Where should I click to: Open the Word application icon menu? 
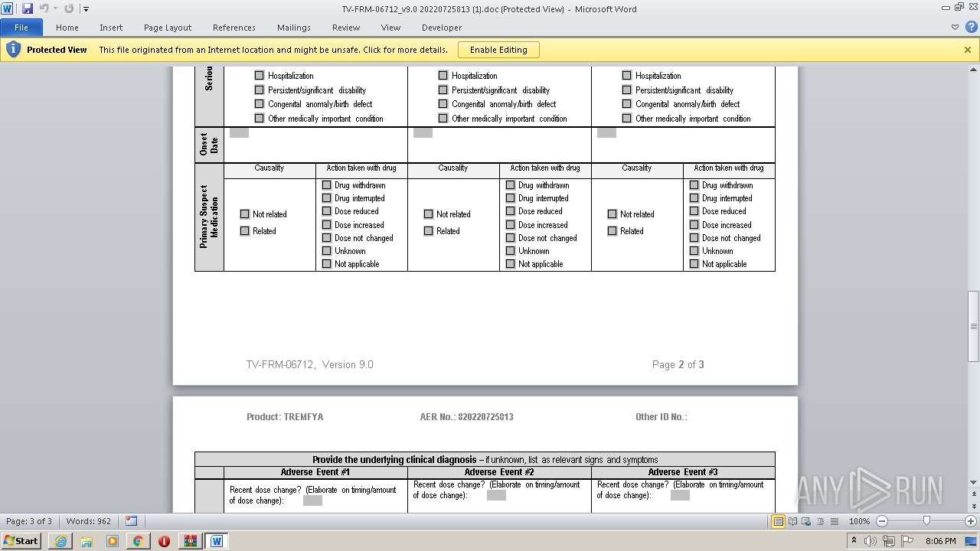pos(8,8)
